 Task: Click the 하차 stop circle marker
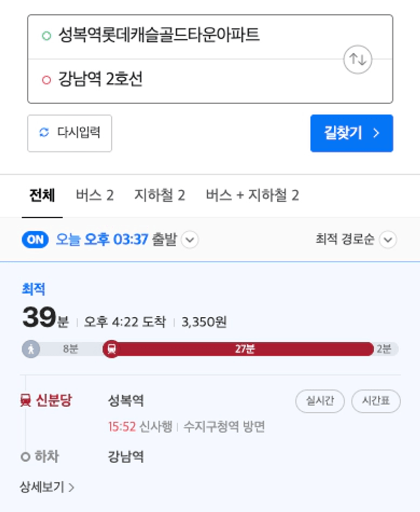[x=25, y=457]
